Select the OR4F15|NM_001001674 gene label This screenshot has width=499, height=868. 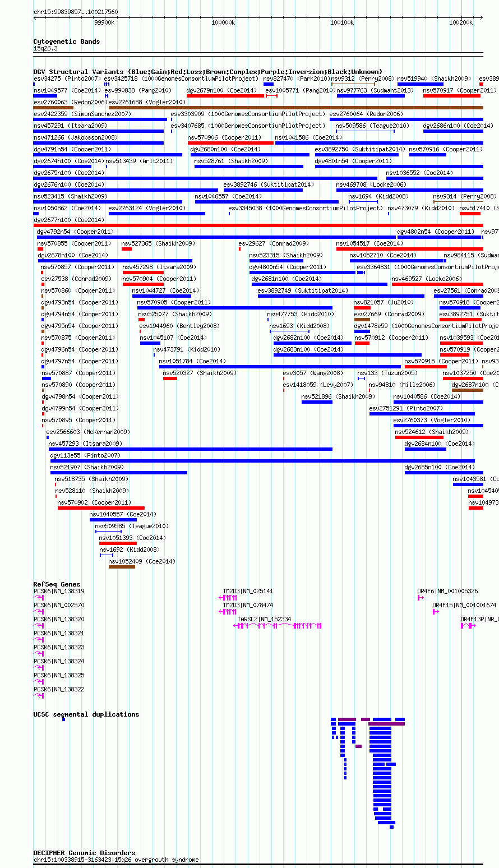pos(464,605)
